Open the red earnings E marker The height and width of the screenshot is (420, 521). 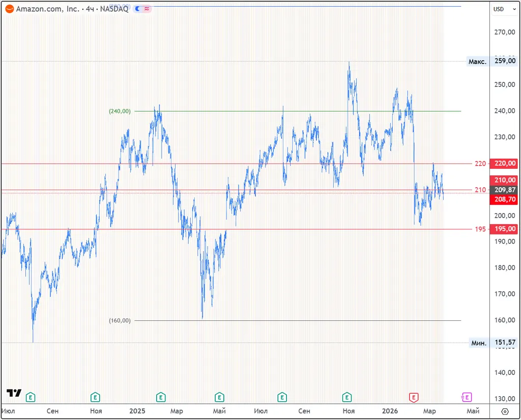point(414,397)
